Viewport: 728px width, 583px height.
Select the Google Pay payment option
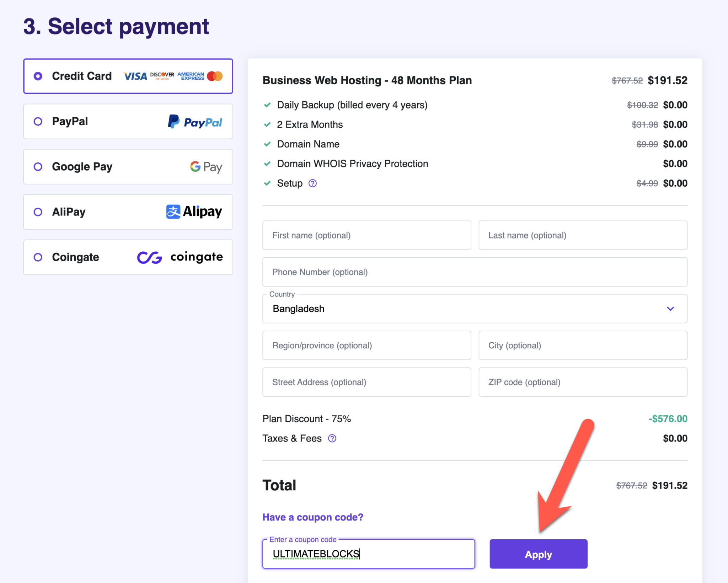point(38,166)
